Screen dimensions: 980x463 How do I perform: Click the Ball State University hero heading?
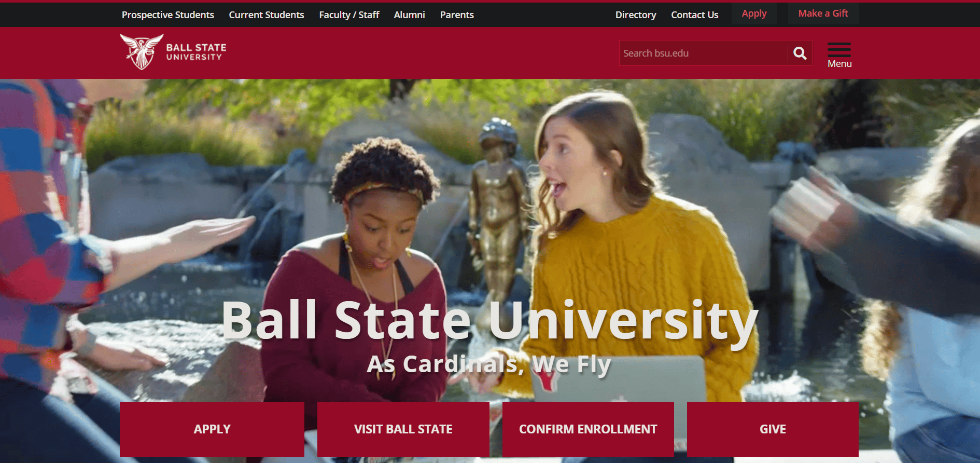pos(489,321)
